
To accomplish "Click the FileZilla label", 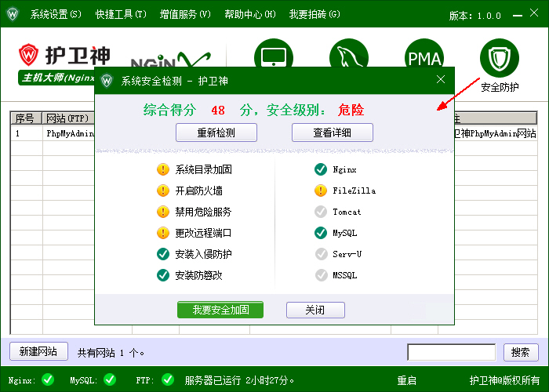I will (x=354, y=191).
